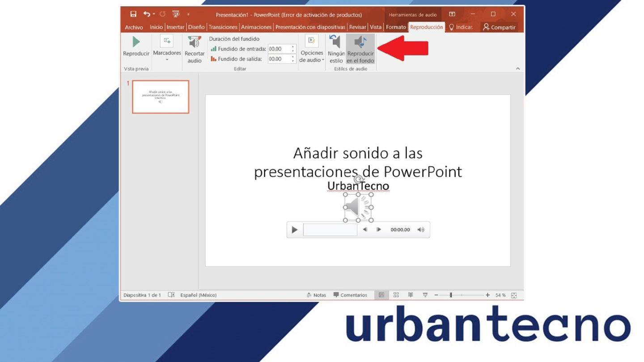Screen dimensions: 644x362
Task: Expand Opciones de audio dropdown
Action: click(x=312, y=49)
